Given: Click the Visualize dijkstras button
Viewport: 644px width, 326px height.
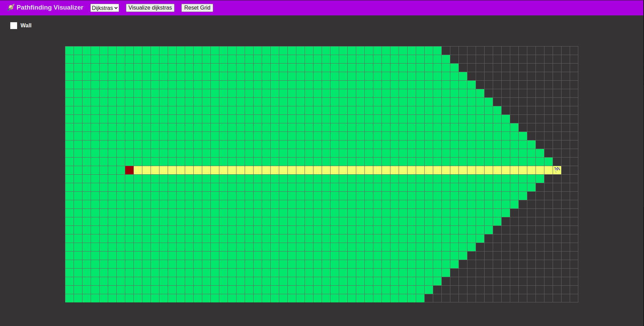Looking at the screenshot, I should [150, 8].
